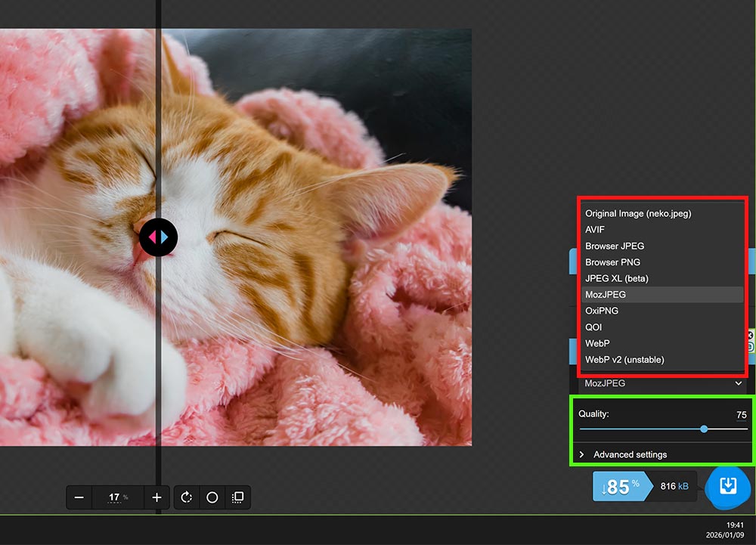Toggle the background checkerboard icon

(x=237, y=497)
